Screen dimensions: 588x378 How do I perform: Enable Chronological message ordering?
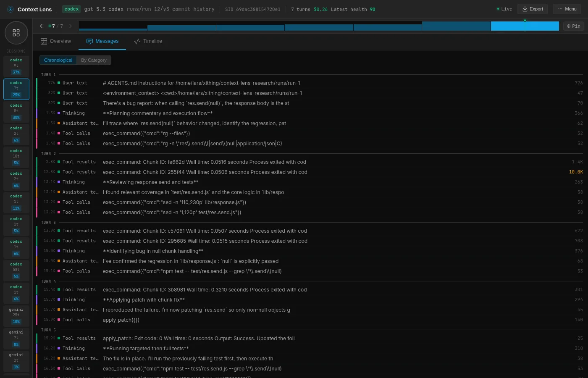(58, 60)
